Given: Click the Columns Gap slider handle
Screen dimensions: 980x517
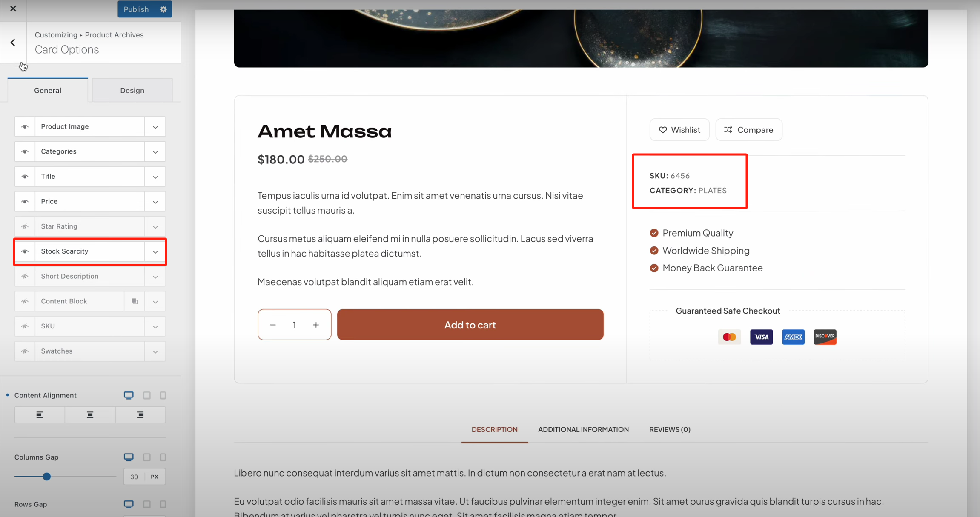Looking at the screenshot, I should point(47,477).
